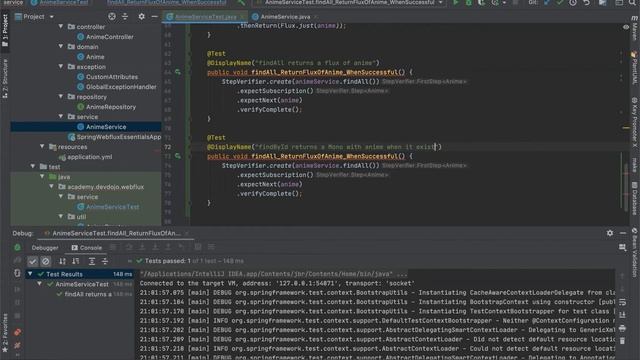The height and width of the screenshot is (360, 640).
Task: Toggle show ignored tests filter
Action: coord(46,261)
